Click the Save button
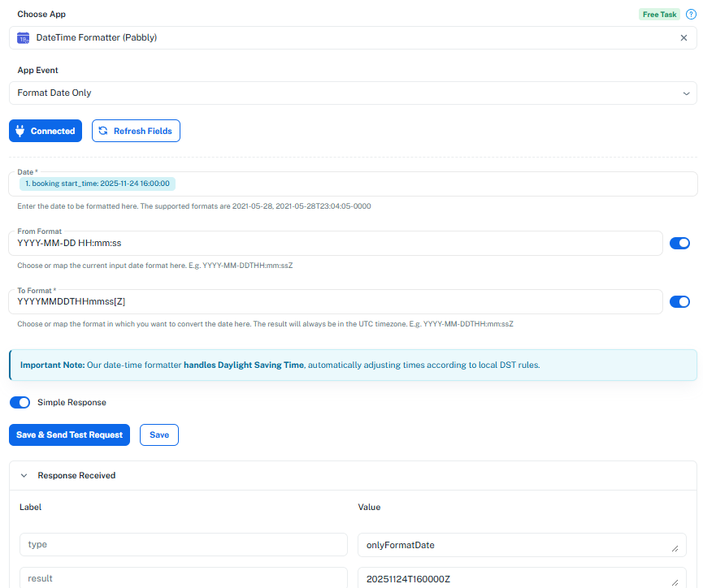 pyautogui.click(x=159, y=435)
